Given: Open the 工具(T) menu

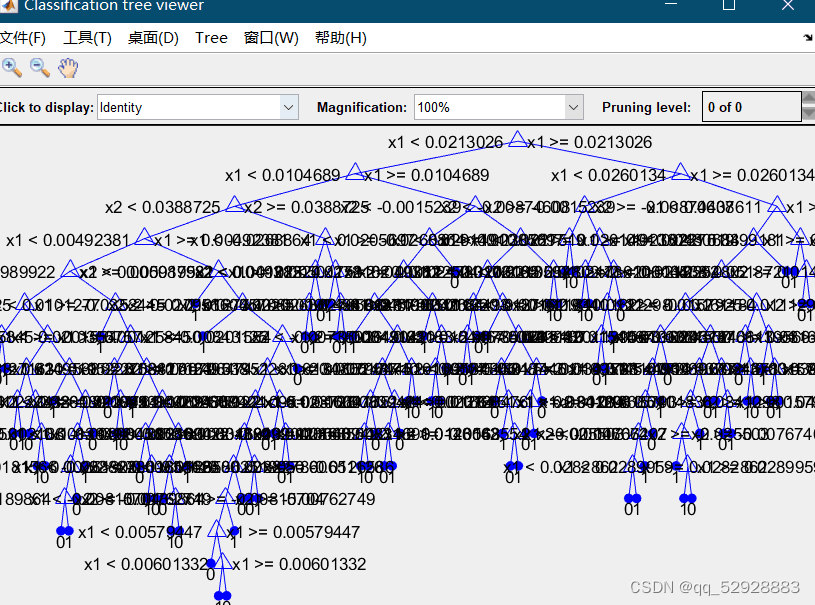Looking at the screenshot, I should pos(87,38).
